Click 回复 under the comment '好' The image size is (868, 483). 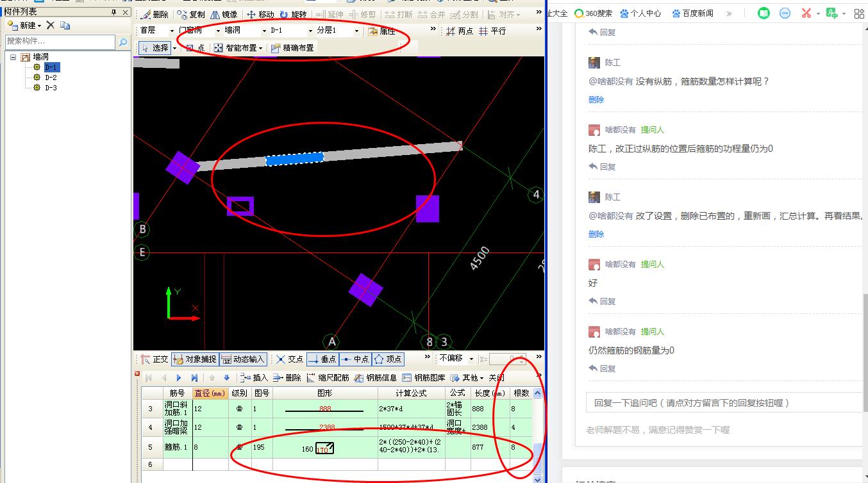[x=602, y=301]
